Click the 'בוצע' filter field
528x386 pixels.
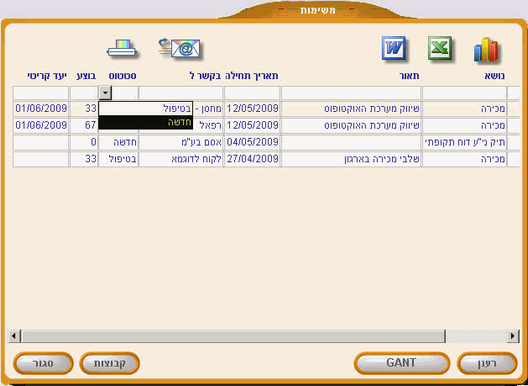[x=84, y=93]
